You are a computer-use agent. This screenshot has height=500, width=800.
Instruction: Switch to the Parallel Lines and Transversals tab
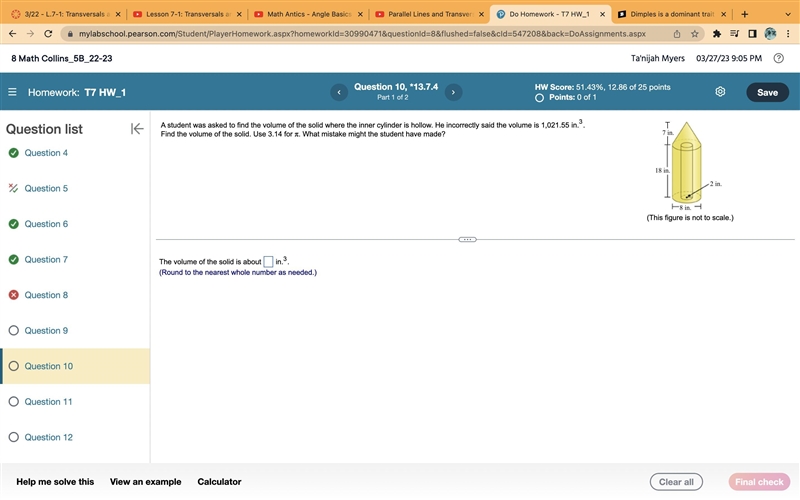(x=429, y=14)
